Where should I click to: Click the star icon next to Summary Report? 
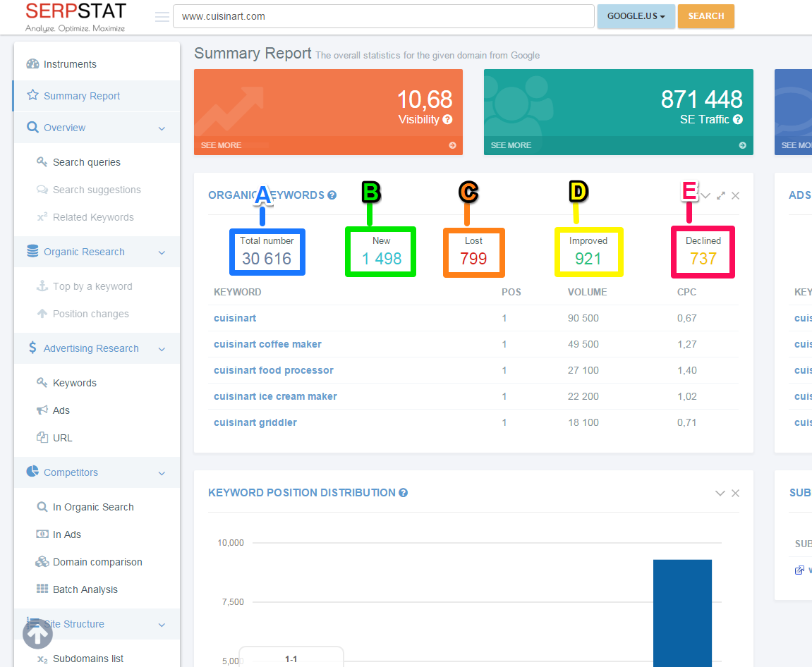tap(33, 95)
